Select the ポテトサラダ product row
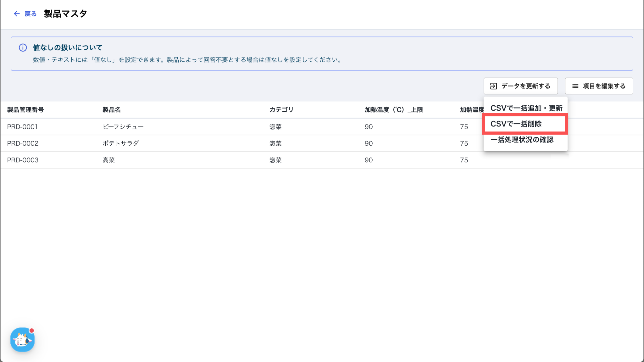This screenshot has width=644, height=362. tap(121, 143)
